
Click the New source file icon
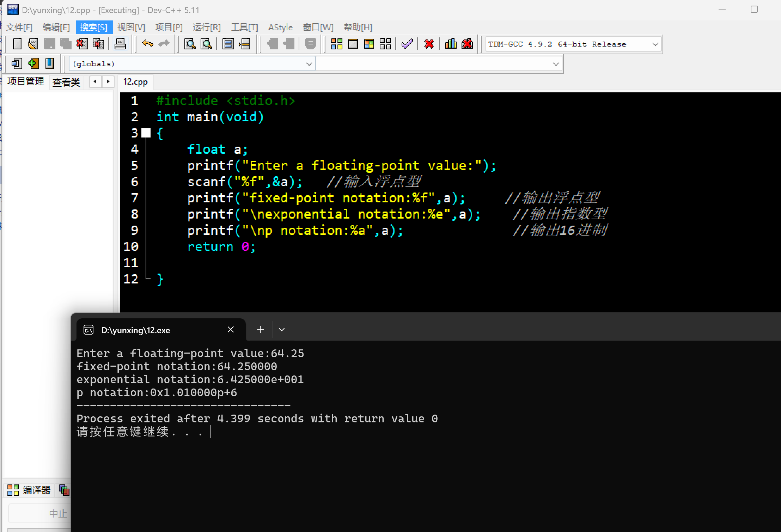(x=17, y=44)
